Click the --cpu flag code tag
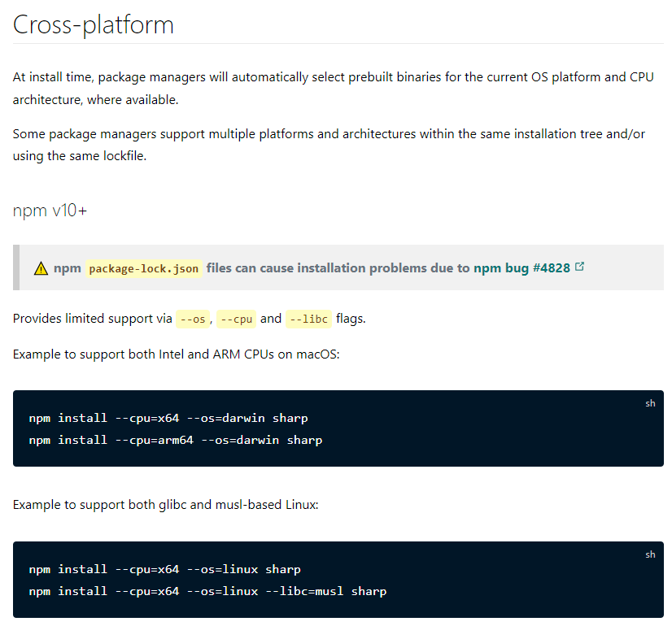The height and width of the screenshot is (626, 672). (x=236, y=319)
